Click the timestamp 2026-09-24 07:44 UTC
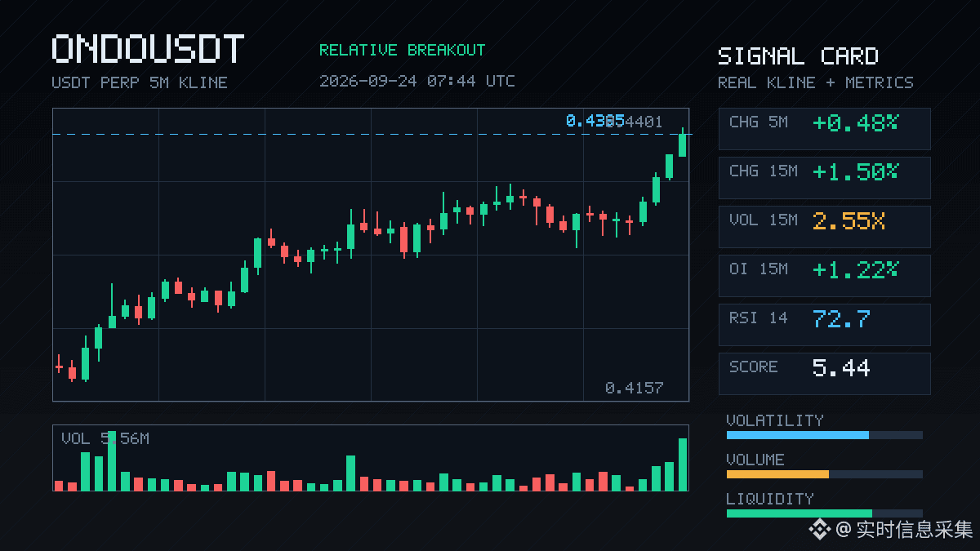The image size is (980, 551). point(417,82)
